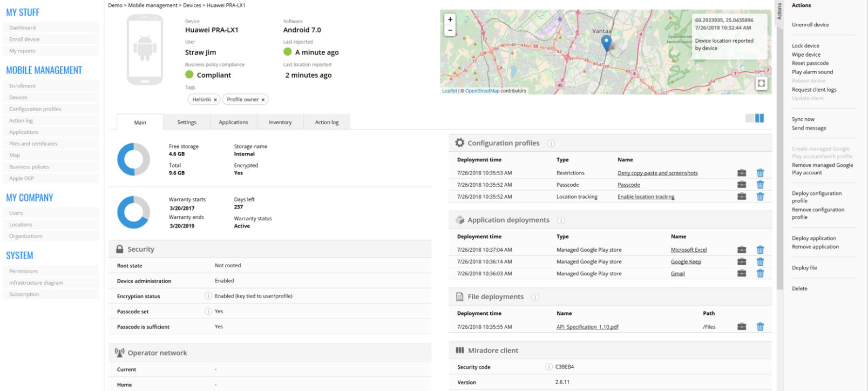The width and height of the screenshot is (868, 391).
Task: Click briefcase icon on Google Keep row
Action: pyautogui.click(x=742, y=261)
